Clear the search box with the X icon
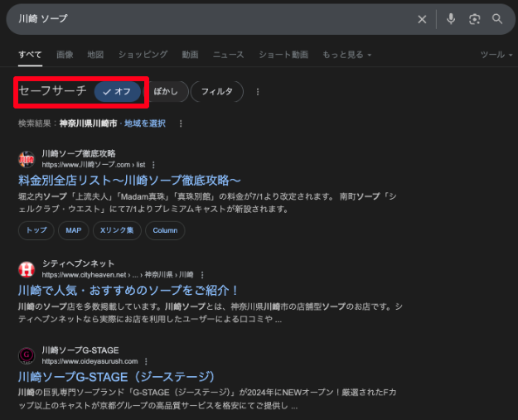Image resolution: width=518 pixels, height=420 pixels. tap(422, 20)
